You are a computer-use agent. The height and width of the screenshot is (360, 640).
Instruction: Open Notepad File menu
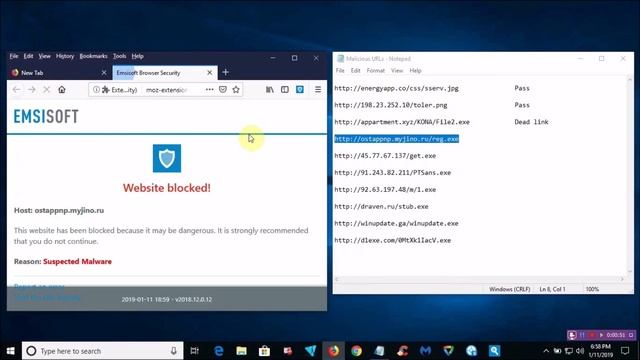(340, 71)
